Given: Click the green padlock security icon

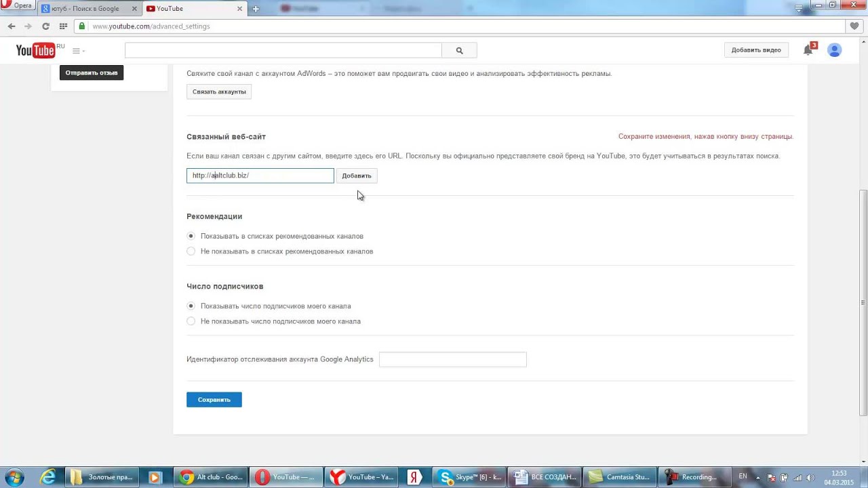Looking at the screenshot, I should pos(82,26).
